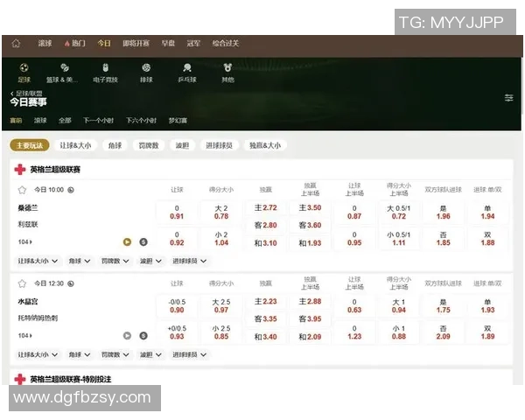Switch to the 滚球 tab under 今日赛事
The width and height of the screenshot is (525, 420).
[40, 120]
